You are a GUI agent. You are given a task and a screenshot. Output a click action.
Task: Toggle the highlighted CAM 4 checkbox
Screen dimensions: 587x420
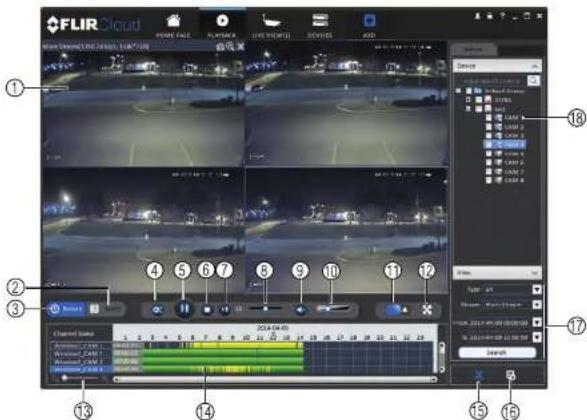489,144
